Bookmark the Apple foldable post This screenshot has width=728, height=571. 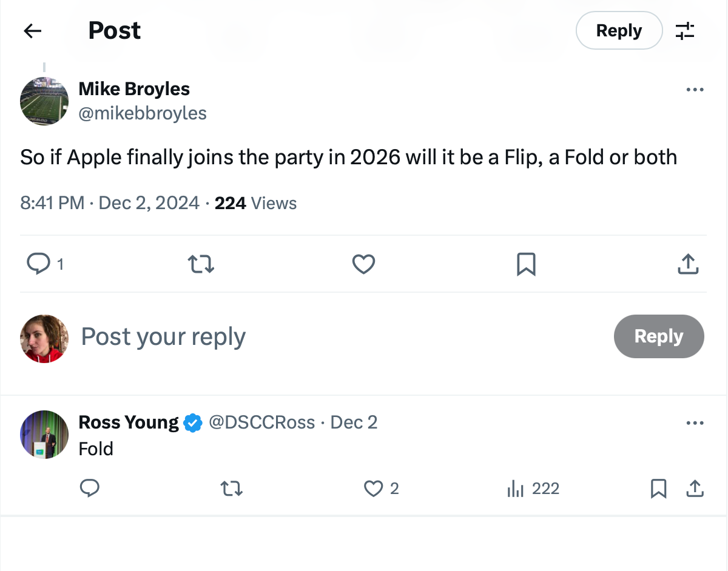[525, 264]
